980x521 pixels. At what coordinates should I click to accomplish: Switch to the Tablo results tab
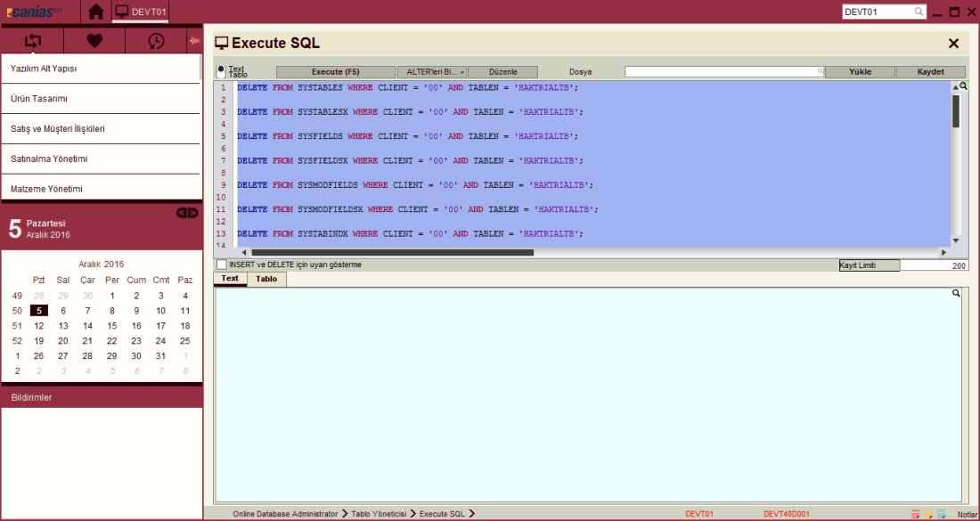pyautogui.click(x=266, y=279)
